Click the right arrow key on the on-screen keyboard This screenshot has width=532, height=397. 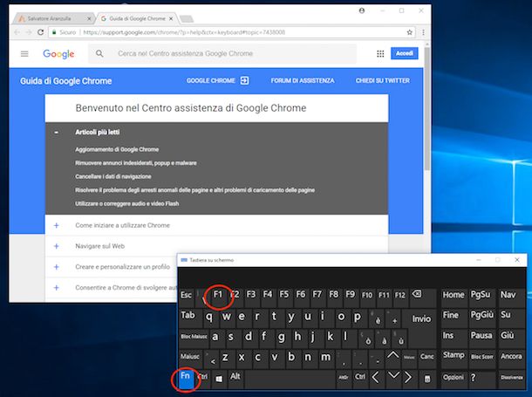point(409,378)
